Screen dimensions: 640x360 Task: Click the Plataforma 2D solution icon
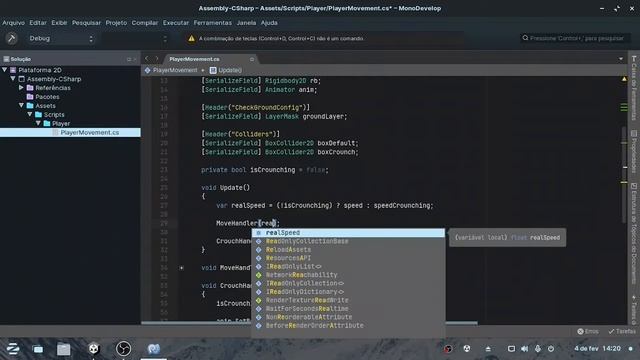[x=13, y=70]
